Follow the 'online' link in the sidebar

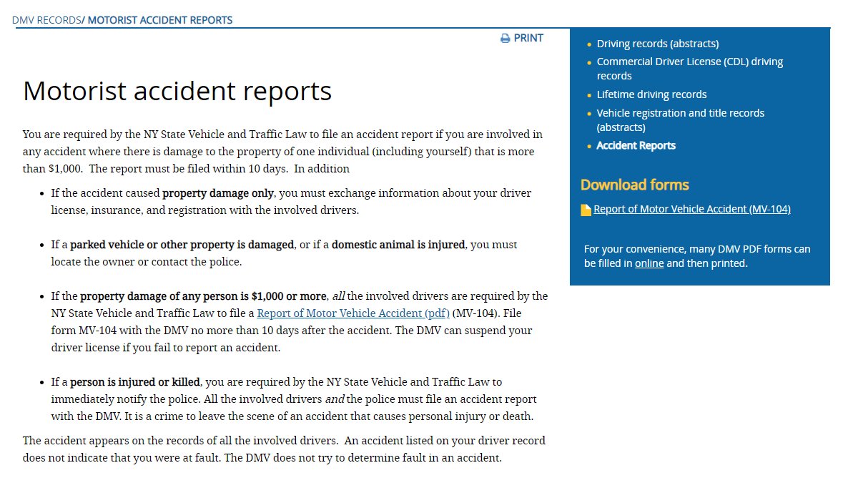click(649, 263)
